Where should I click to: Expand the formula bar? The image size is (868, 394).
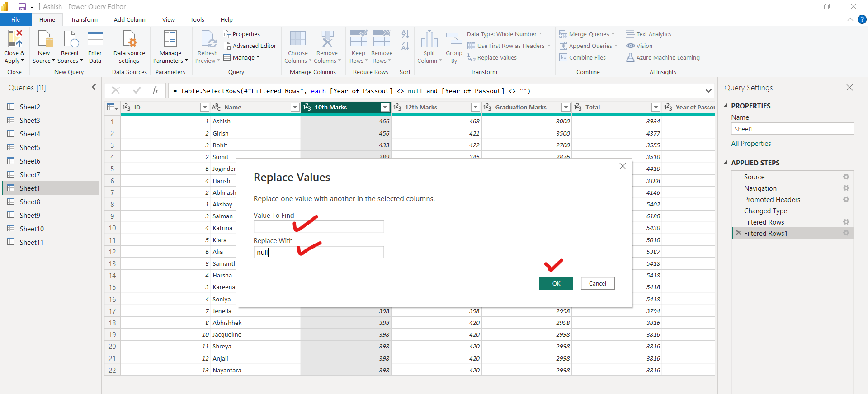[x=708, y=91]
